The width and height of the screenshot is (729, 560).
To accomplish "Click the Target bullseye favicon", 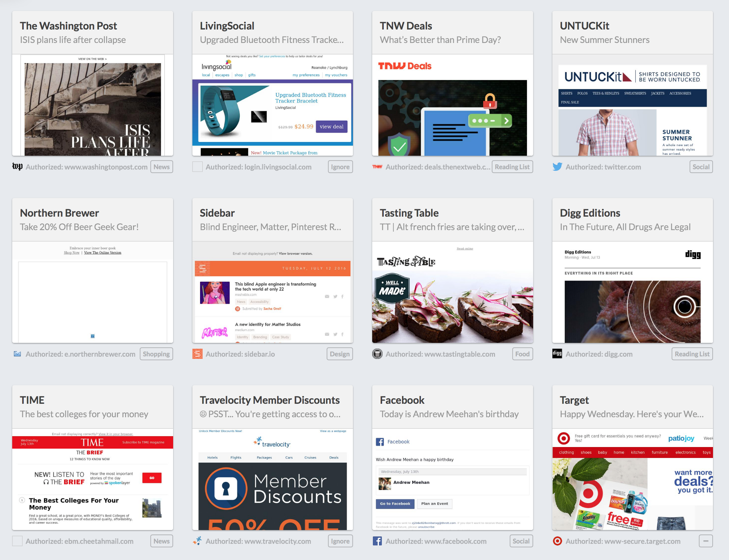I will [x=557, y=541].
